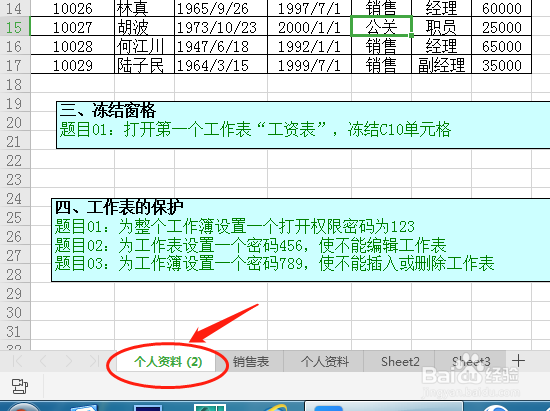This screenshot has height=411, width=550.
Task: Select row header 30
Action: (15, 312)
